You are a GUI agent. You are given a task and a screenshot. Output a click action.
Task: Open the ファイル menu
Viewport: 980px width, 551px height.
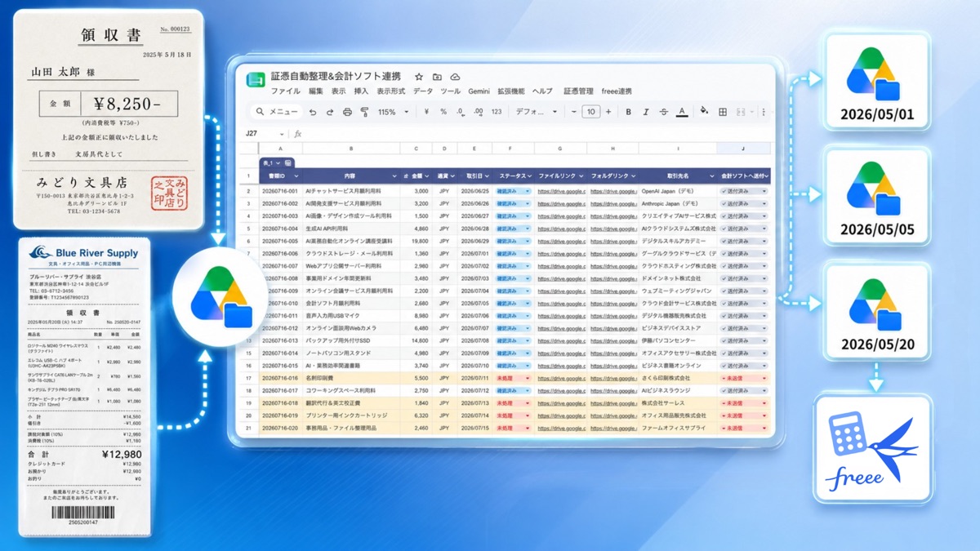pyautogui.click(x=285, y=91)
